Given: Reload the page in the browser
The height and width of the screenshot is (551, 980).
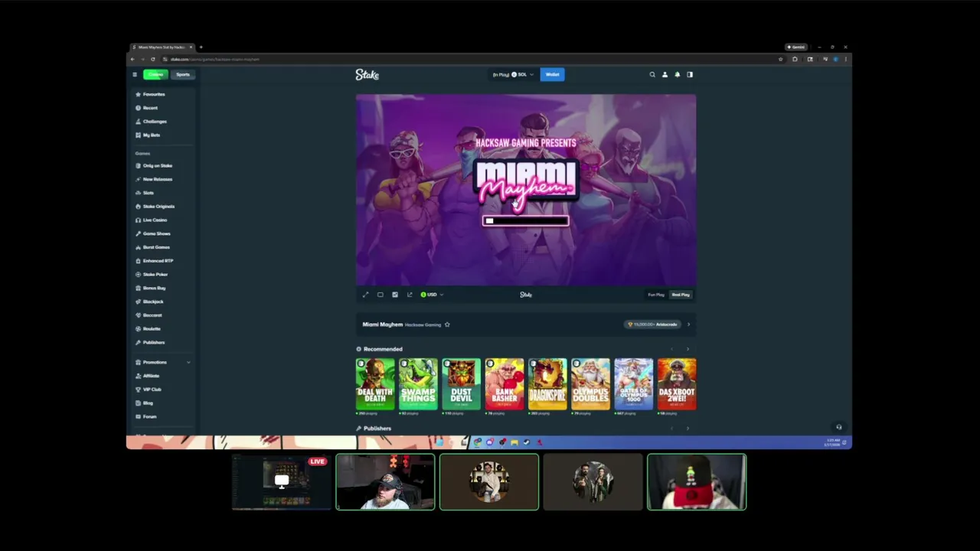Looking at the screenshot, I should pyautogui.click(x=152, y=59).
